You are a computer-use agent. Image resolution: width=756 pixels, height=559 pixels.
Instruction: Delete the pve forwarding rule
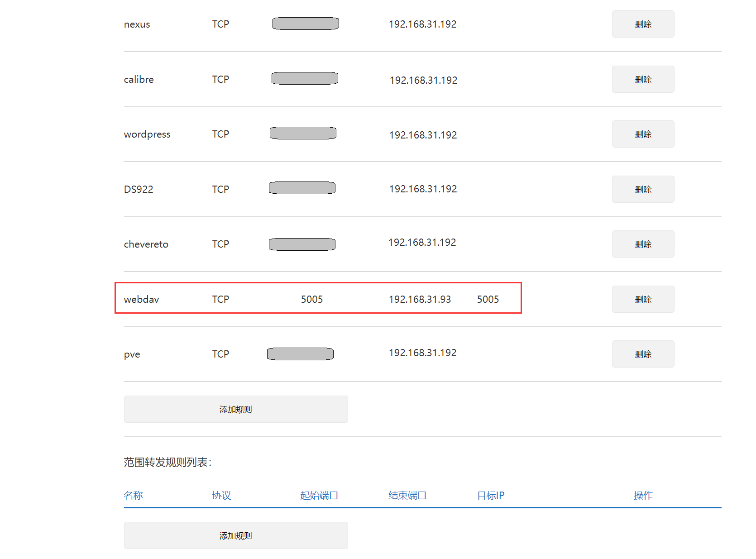click(x=643, y=354)
